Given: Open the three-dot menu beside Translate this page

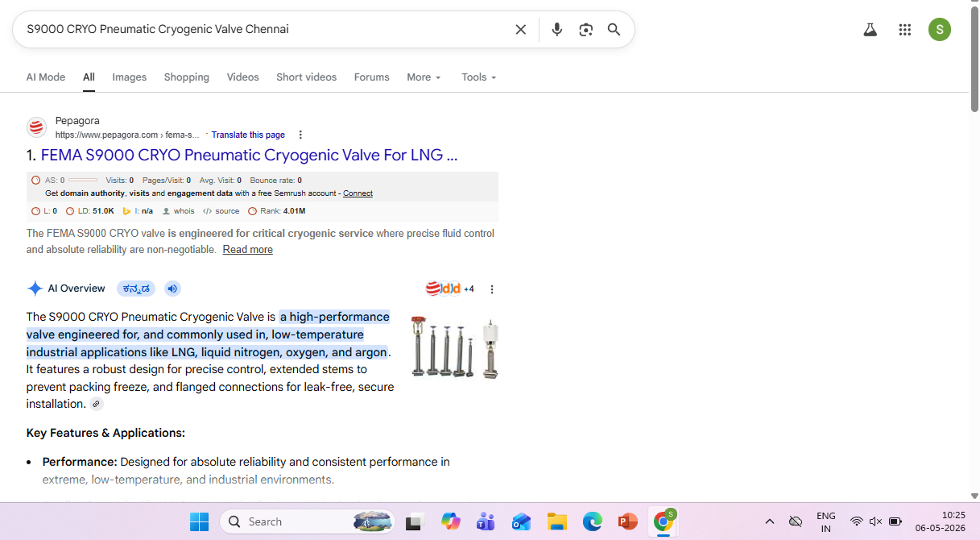Looking at the screenshot, I should 300,135.
